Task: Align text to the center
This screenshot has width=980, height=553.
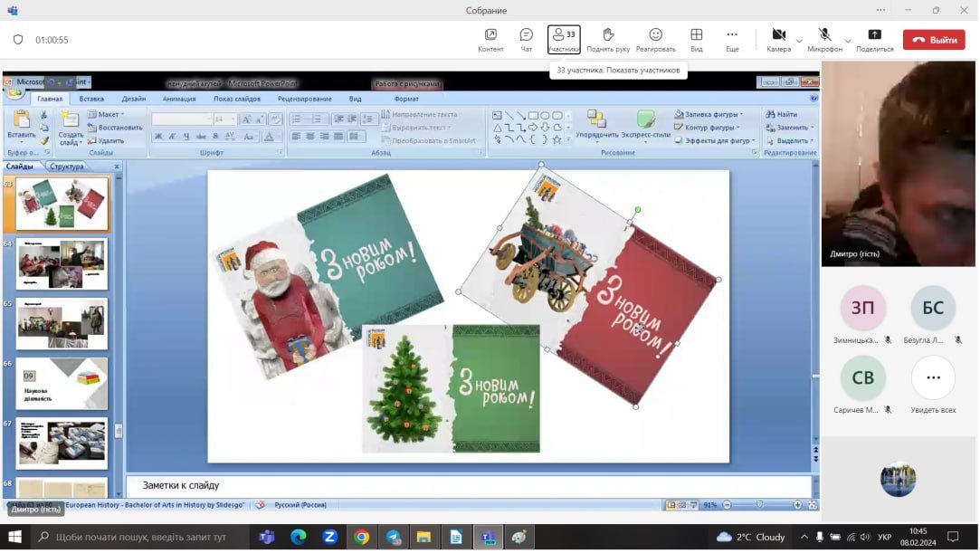Action: click(x=310, y=137)
